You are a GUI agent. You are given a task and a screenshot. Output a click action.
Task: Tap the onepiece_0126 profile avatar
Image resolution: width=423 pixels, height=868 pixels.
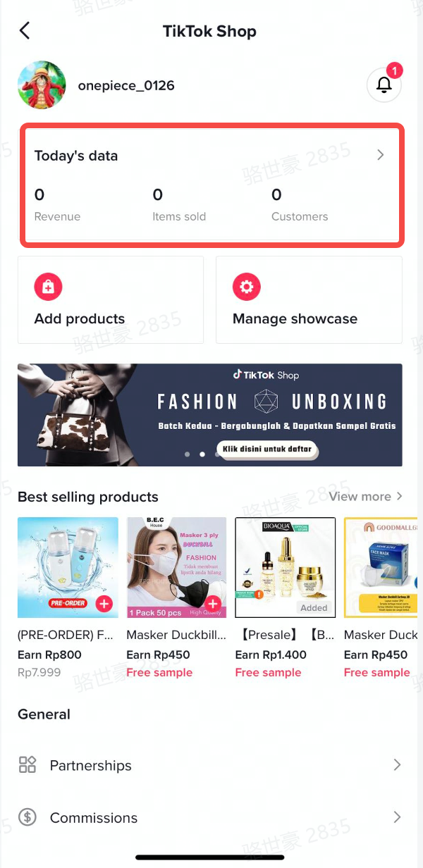tap(42, 85)
